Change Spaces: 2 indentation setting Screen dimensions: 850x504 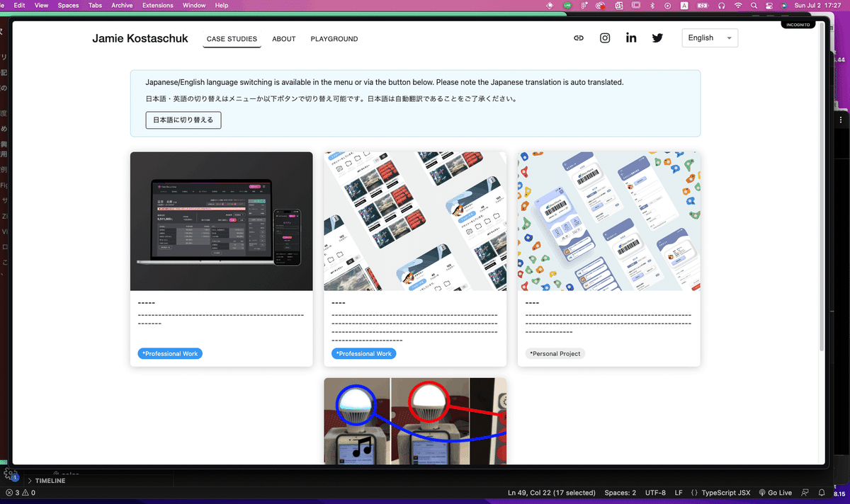coord(620,493)
